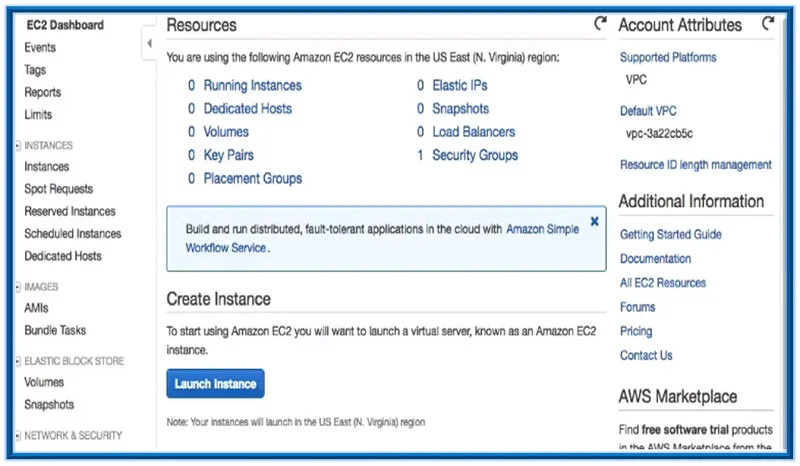Collapse the INSTANCES sidebar section
Image resolution: width=800 pixels, height=466 pixels.
click(18, 146)
